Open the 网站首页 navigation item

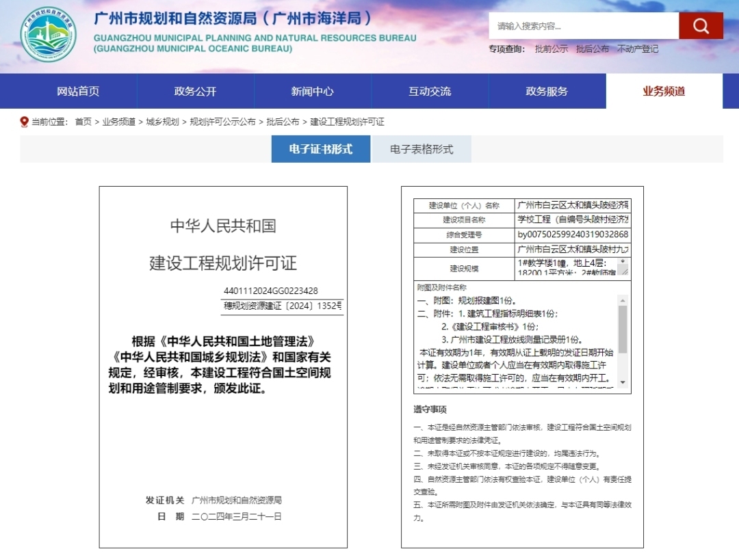click(x=78, y=91)
